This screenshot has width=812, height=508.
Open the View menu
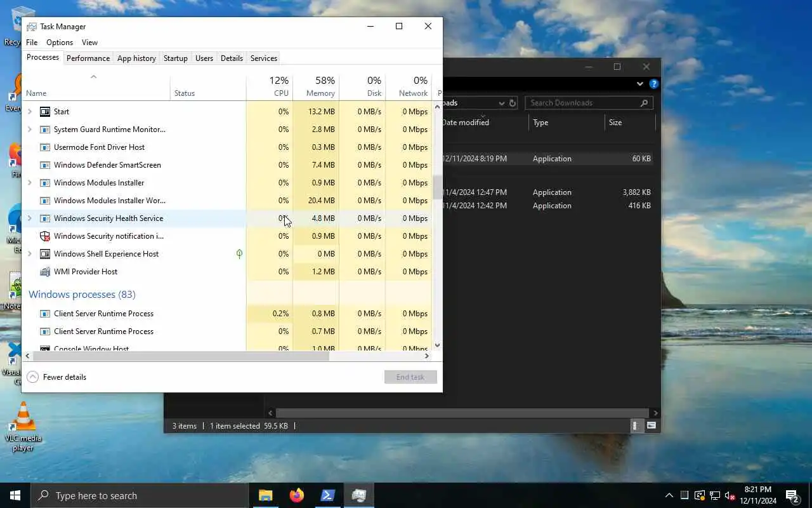pyautogui.click(x=89, y=43)
